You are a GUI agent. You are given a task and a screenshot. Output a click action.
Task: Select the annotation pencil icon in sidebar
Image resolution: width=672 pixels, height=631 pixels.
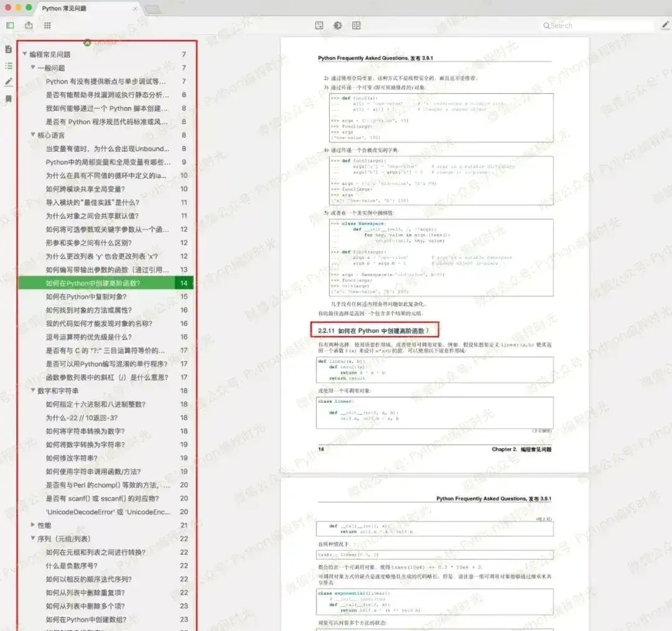click(x=8, y=82)
